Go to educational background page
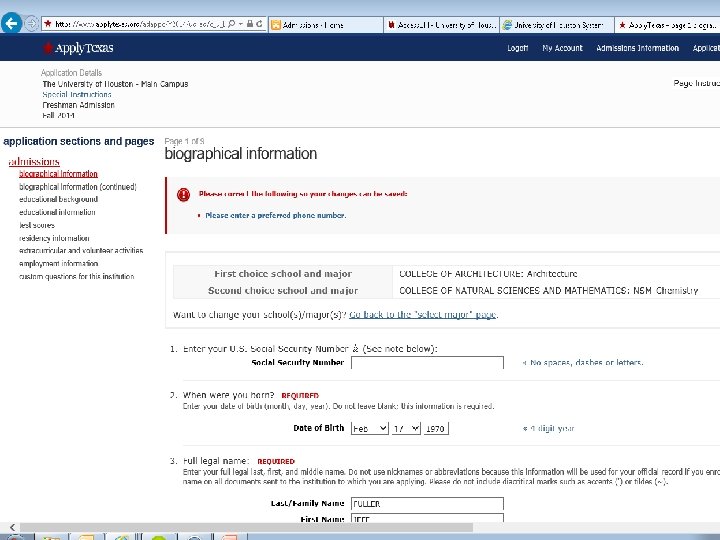 coord(58,199)
